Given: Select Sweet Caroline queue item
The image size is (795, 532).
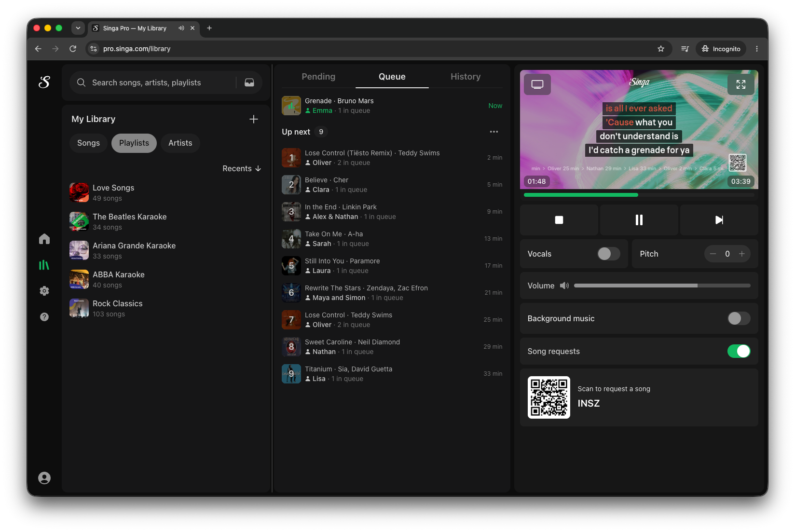Looking at the screenshot, I should pos(392,347).
